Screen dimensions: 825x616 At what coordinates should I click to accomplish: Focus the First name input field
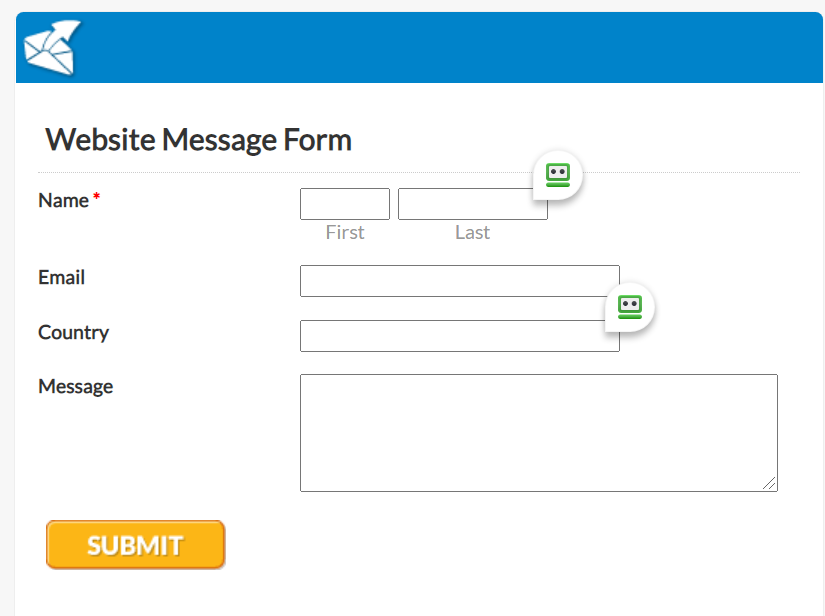coord(344,204)
